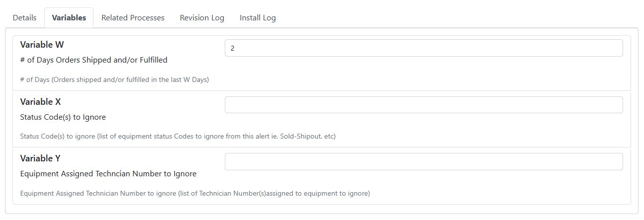Go to the Revision Log tab

[x=202, y=17]
